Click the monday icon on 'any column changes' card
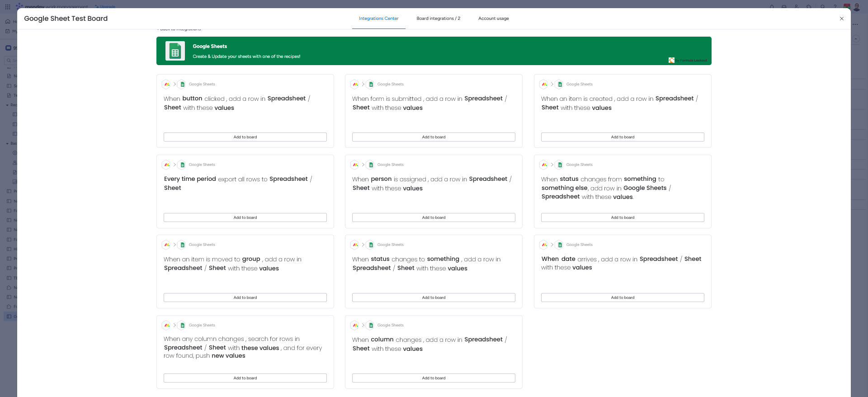This screenshot has width=868, height=397. (x=167, y=325)
